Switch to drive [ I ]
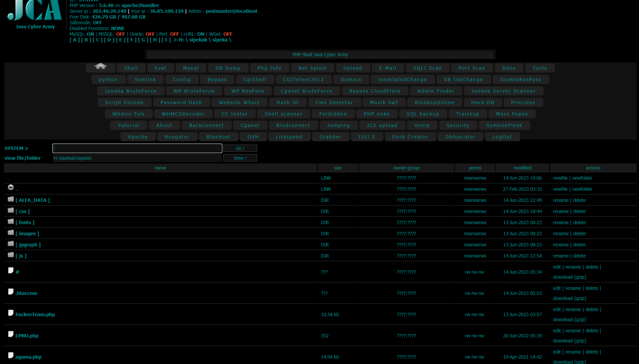The image size is (639, 364). [x=166, y=40]
